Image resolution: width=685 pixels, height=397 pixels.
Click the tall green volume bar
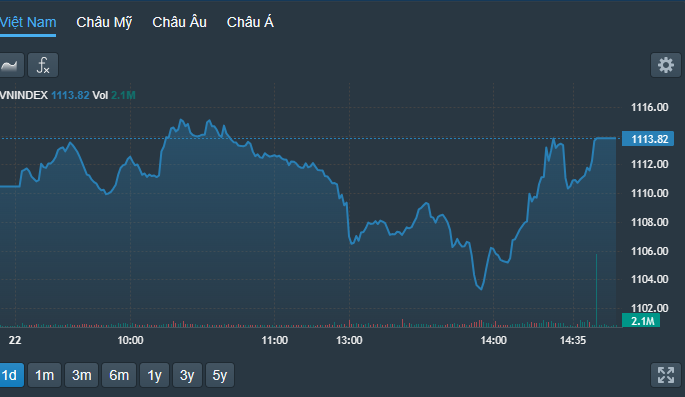pos(596,290)
